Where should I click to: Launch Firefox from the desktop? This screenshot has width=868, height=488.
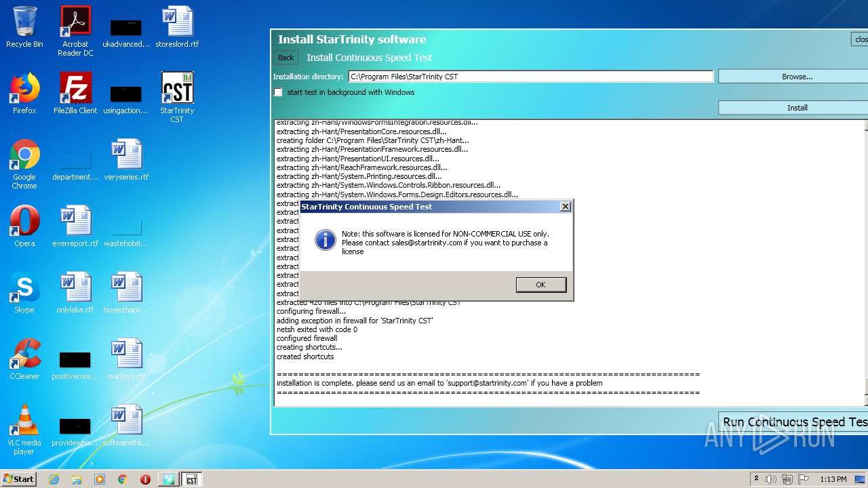coord(24,94)
